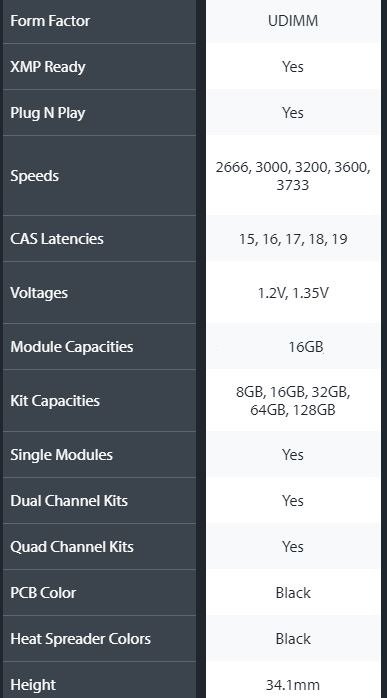Select the Heat Spreader Colors Black value
The image size is (387, 698).
coord(293,638)
